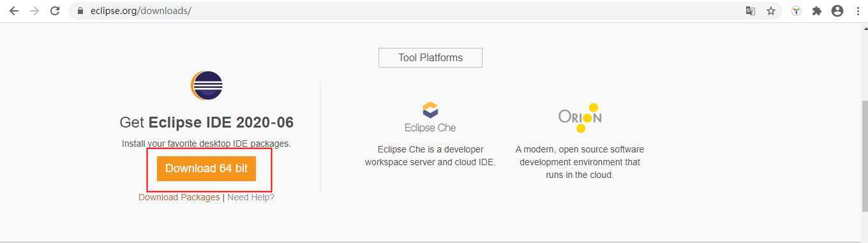Open the Extensions puzzle-piece menu
868x243 pixels.
(817, 11)
